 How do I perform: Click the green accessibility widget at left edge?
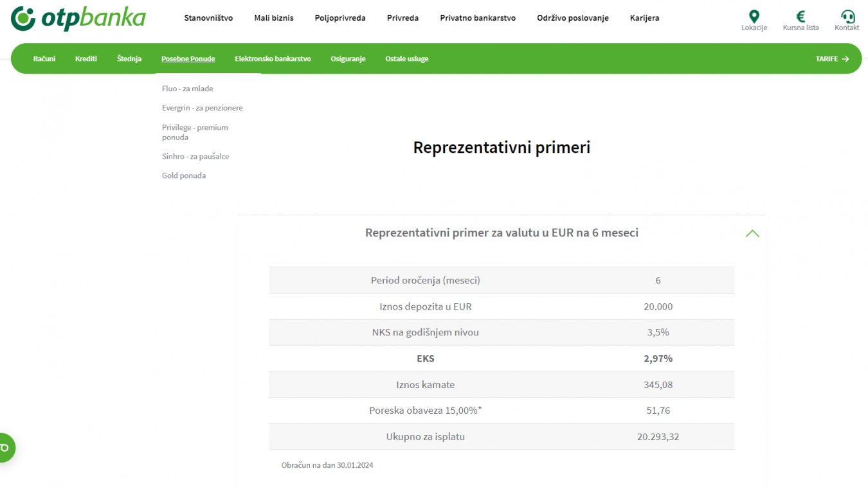5,447
